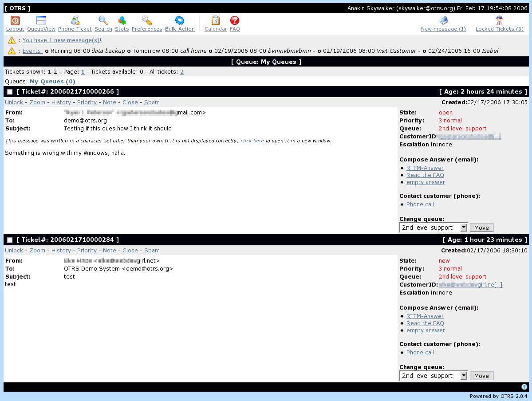Open Preferences wrench icon
532x401 pixels.
(146, 21)
